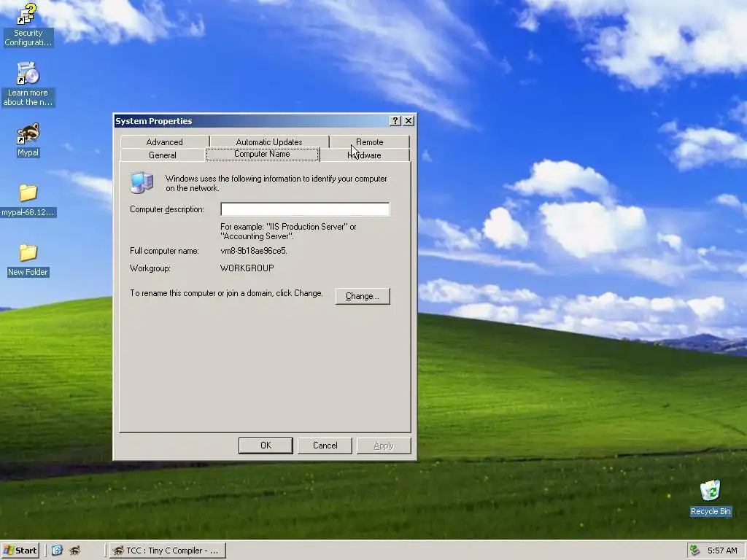Click the 'Windows uses the following information' text
Screen dimensions: 747x560
pos(276,183)
